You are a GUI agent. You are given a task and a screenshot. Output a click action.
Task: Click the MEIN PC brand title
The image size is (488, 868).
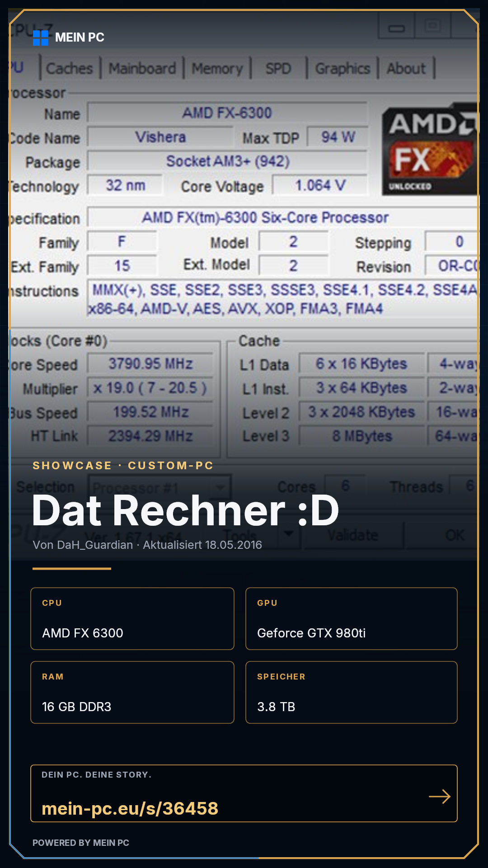(80, 38)
